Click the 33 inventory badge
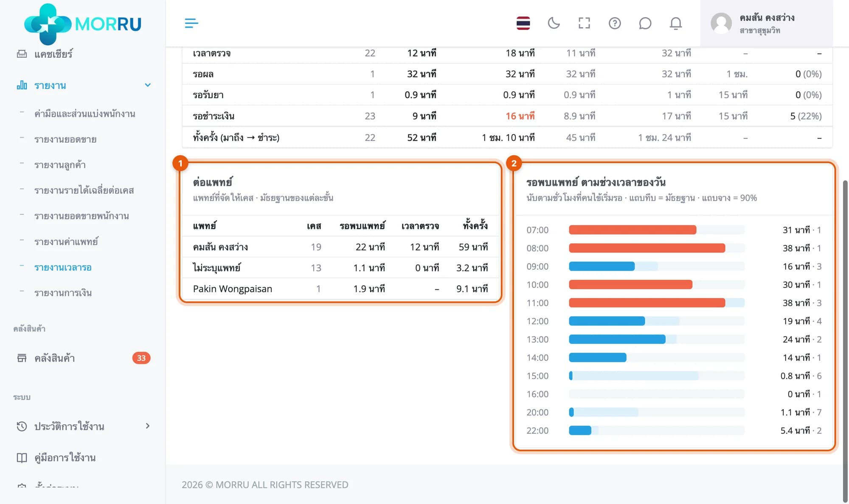The image size is (849, 504). click(x=141, y=358)
